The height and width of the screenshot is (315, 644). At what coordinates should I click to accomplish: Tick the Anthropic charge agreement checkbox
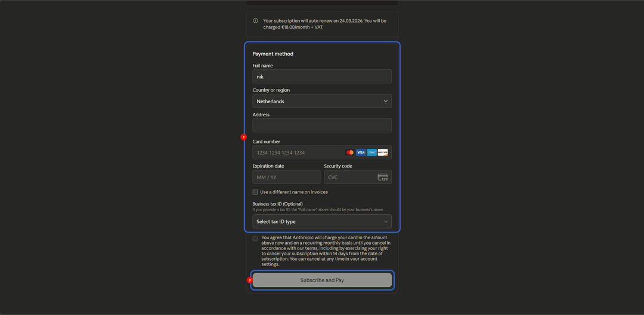(x=255, y=239)
